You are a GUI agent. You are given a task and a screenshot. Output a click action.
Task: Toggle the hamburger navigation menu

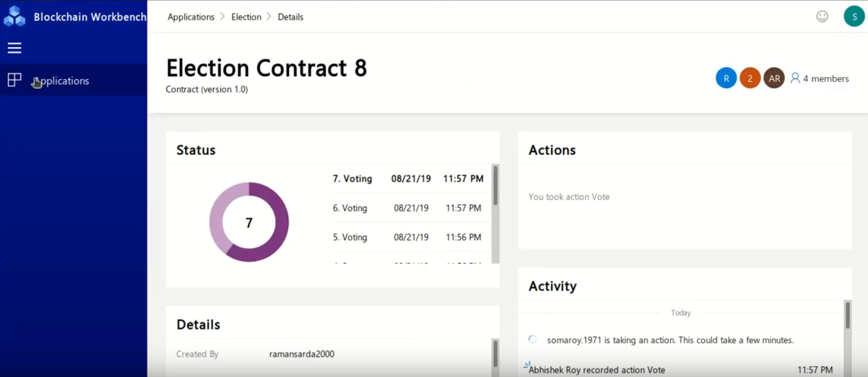click(14, 48)
